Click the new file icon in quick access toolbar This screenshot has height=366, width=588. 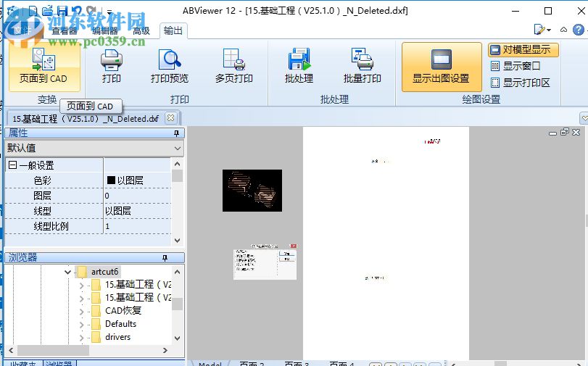point(33,10)
